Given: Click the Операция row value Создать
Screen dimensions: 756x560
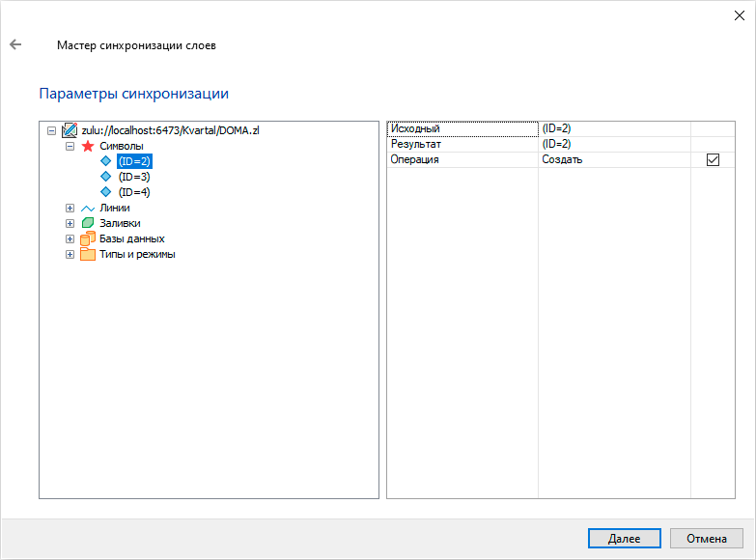Looking at the screenshot, I should click(562, 159).
